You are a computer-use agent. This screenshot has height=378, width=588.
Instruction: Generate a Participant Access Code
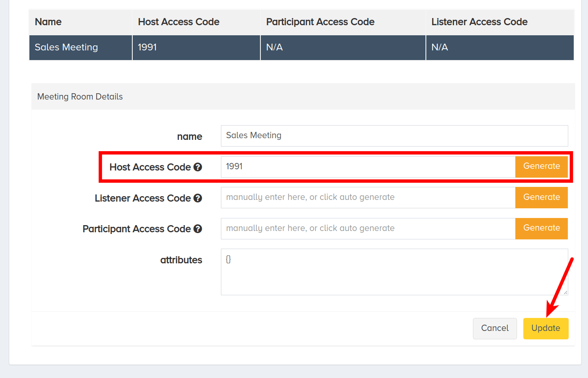[x=541, y=228]
